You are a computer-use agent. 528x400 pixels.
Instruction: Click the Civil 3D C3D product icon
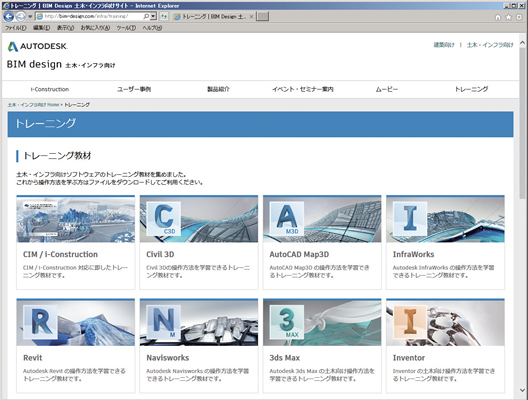point(164,219)
